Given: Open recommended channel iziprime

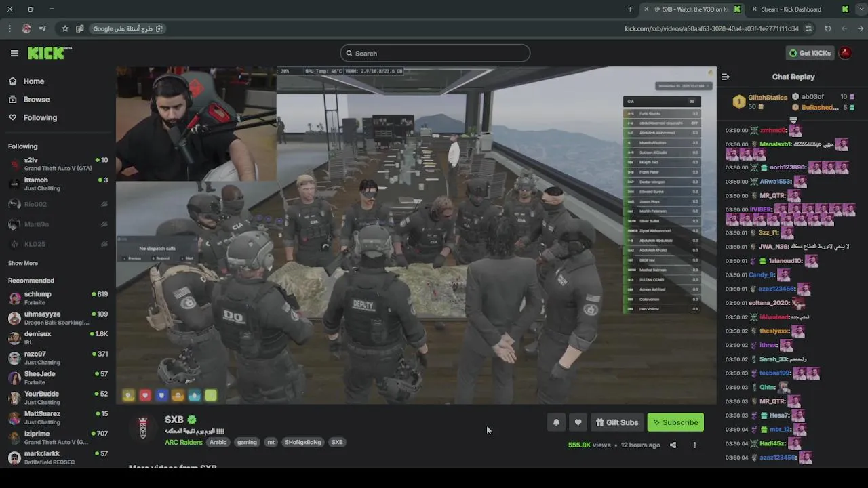Looking at the screenshot, I should pos(58,438).
